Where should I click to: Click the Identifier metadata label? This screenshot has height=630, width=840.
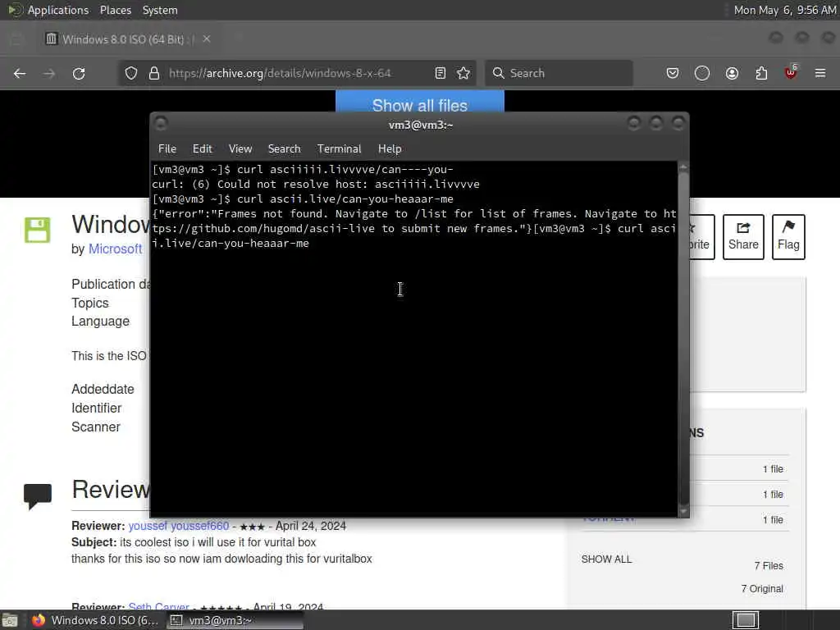(x=97, y=409)
